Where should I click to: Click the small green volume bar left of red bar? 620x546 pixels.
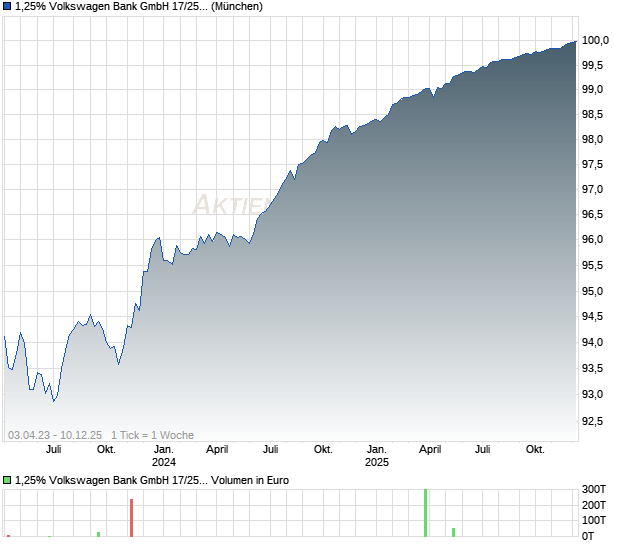(x=98, y=534)
